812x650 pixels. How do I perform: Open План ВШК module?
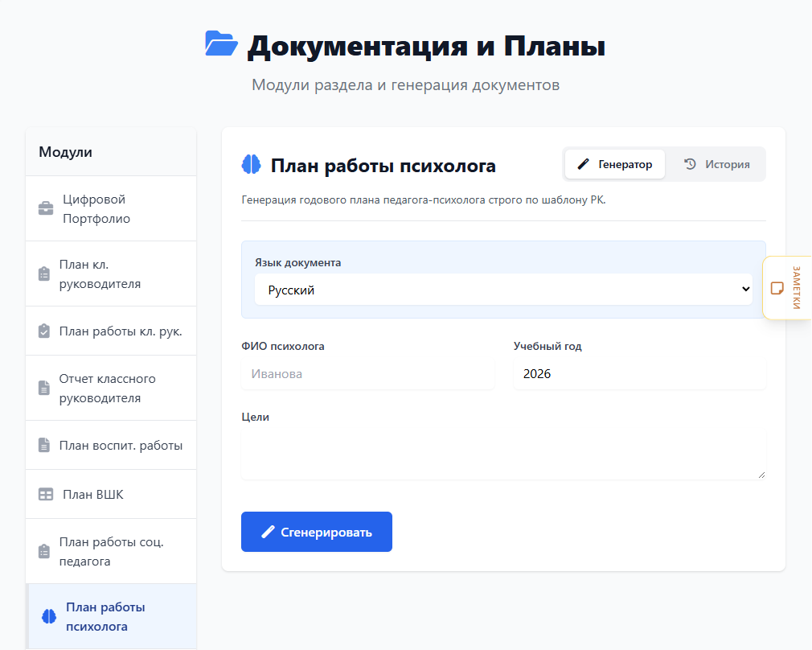tap(111, 494)
